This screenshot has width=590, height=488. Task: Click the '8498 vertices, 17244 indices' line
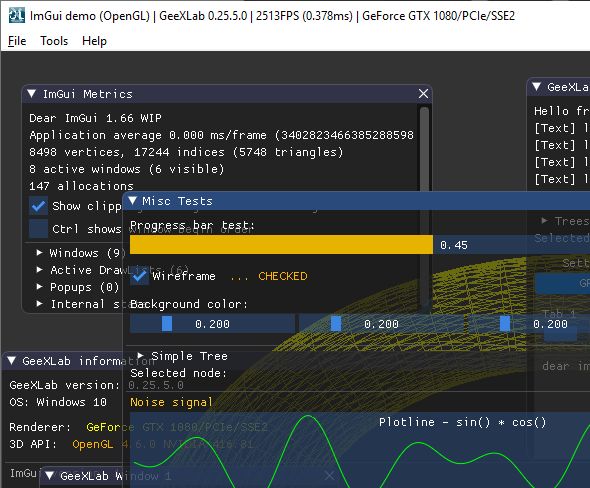click(x=186, y=152)
